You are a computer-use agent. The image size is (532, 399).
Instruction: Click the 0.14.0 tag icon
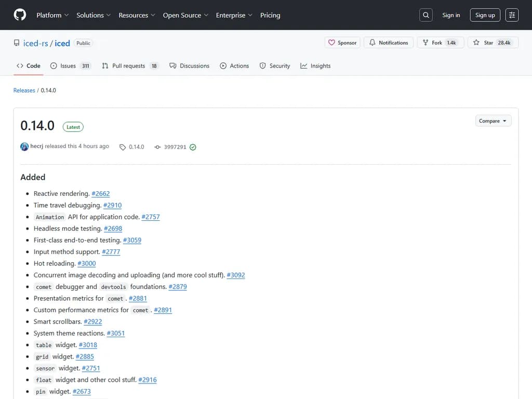click(x=123, y=147)
